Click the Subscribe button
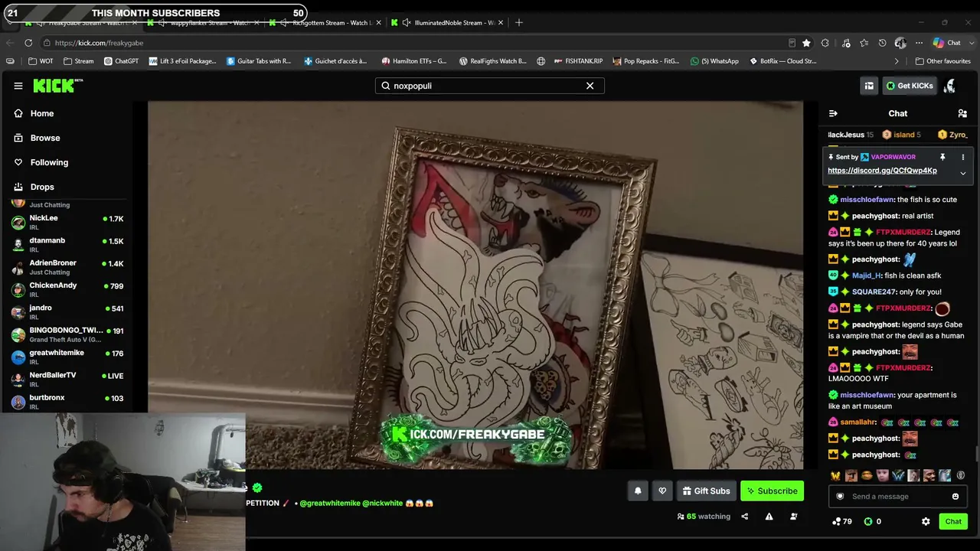This screenshot has height=551, width=980. pos(772,491)
